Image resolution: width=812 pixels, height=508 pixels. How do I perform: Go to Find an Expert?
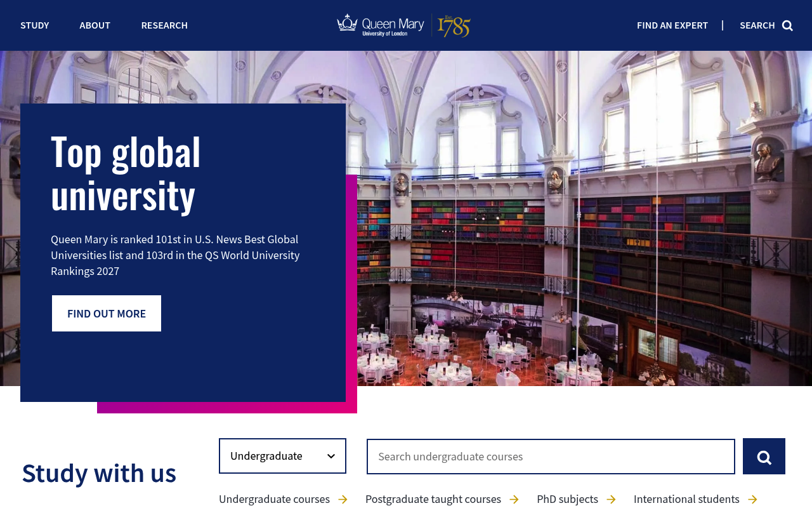(672, 25)
